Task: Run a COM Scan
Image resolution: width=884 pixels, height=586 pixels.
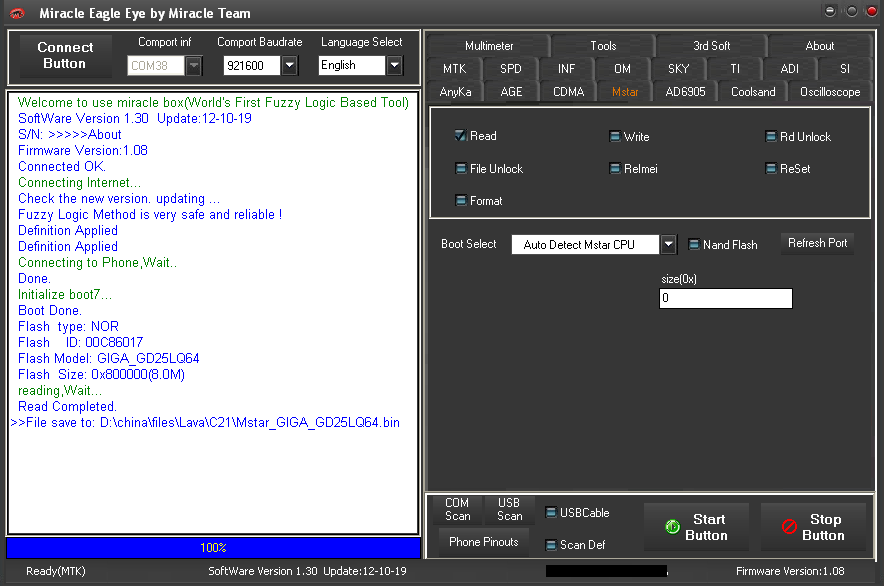Action: [x=457, y=509]
